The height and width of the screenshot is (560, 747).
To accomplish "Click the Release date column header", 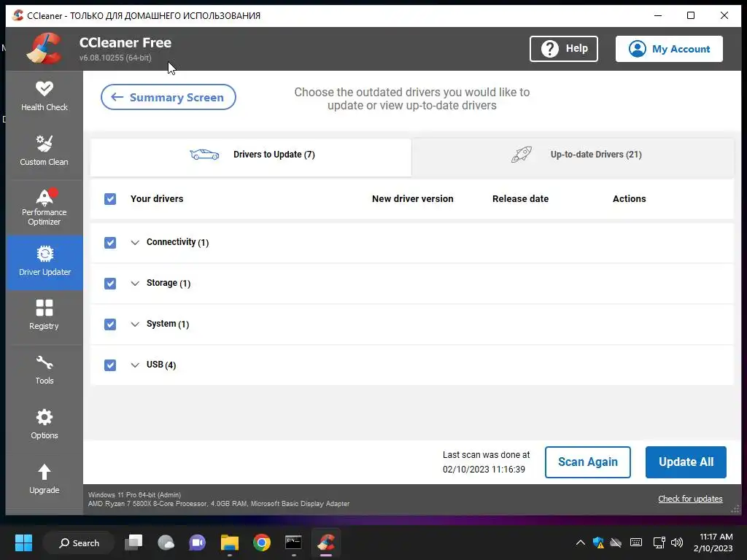I will coord(520,198).
